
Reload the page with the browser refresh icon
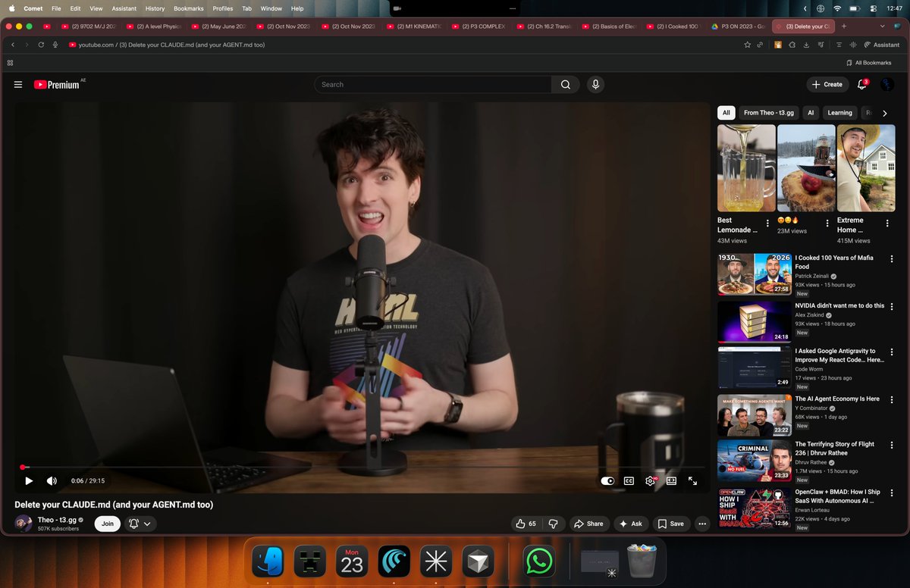click(x=41, y=45)
